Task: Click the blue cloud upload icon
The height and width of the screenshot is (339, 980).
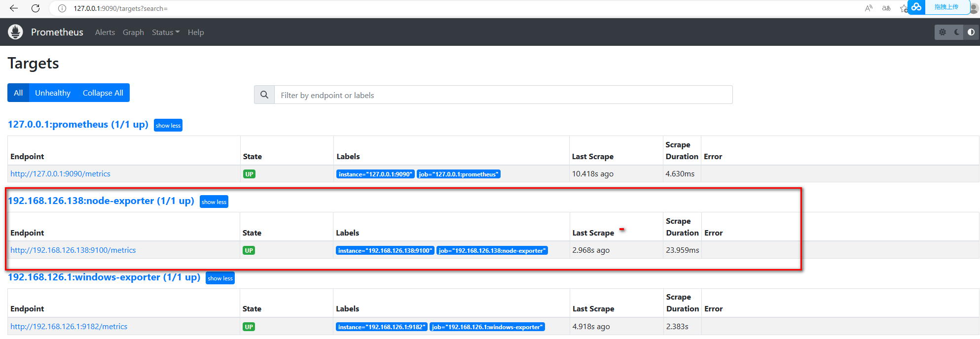Action: [x=916, y=7]
